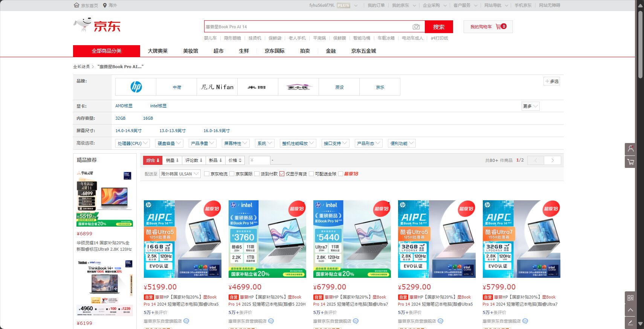Open camera image search in search bar
The width and height of the screenshot is (644, 329).
(416, 27)
